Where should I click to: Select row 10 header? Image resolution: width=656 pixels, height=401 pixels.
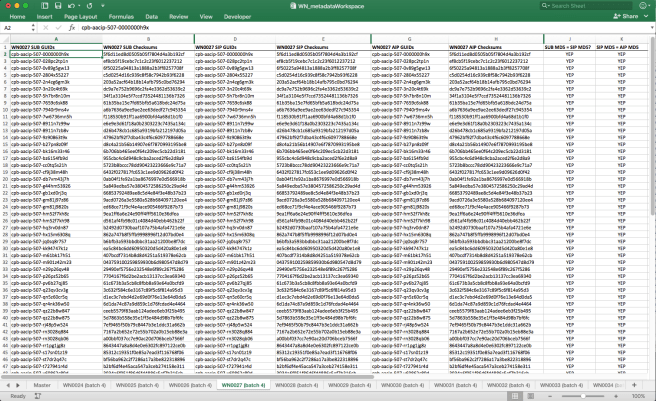(5, 110)
